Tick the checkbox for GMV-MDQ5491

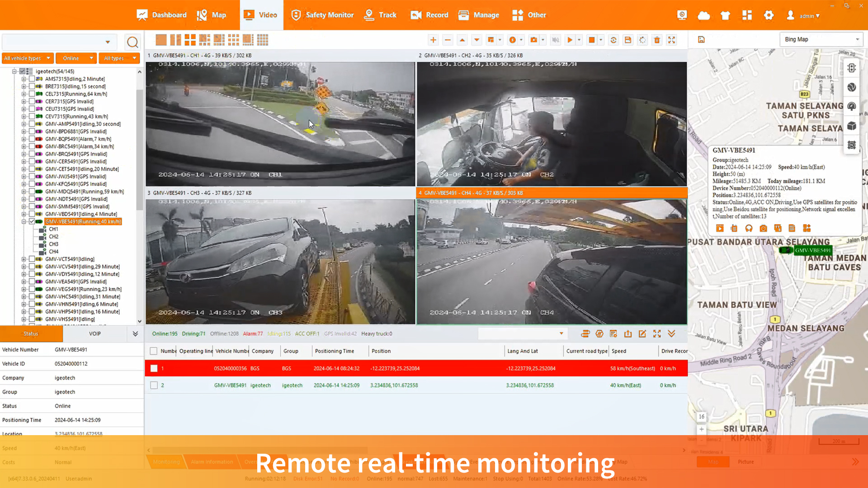click(32, 192)
